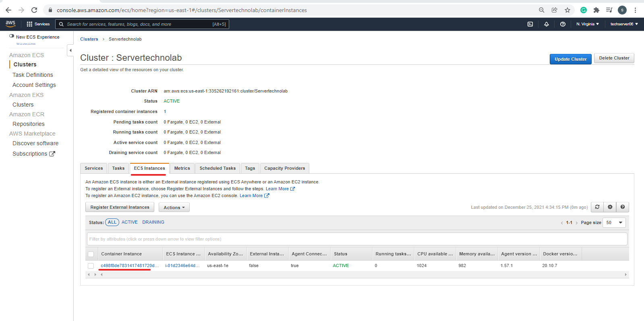Click Register External Instances button
Screen dimensions: 644x321
click(x=120, y=207)
